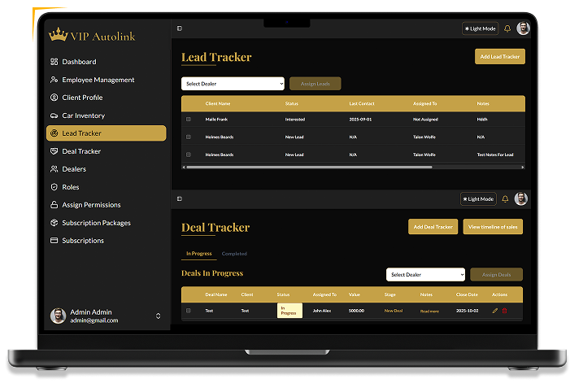The height and width of the screenshot is (392, 570).
Task: Click the Car Inventory sidebar icon
Action: pyautogui.click(x=54, y=115)
